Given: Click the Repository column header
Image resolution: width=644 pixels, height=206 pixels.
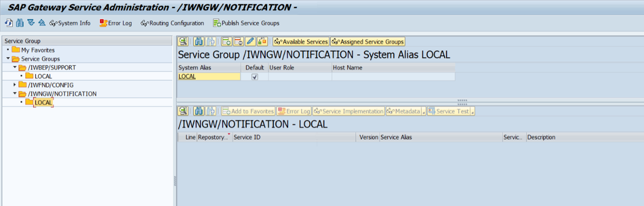Looking at the screenshot, I should point(214,137).
